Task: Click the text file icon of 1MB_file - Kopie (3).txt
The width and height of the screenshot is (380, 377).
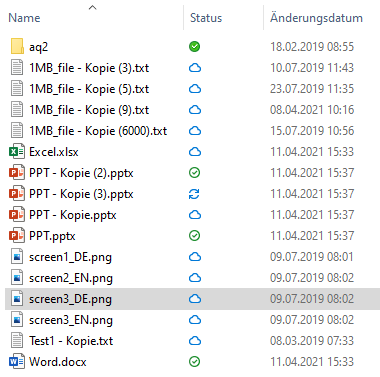Action: 17,68
